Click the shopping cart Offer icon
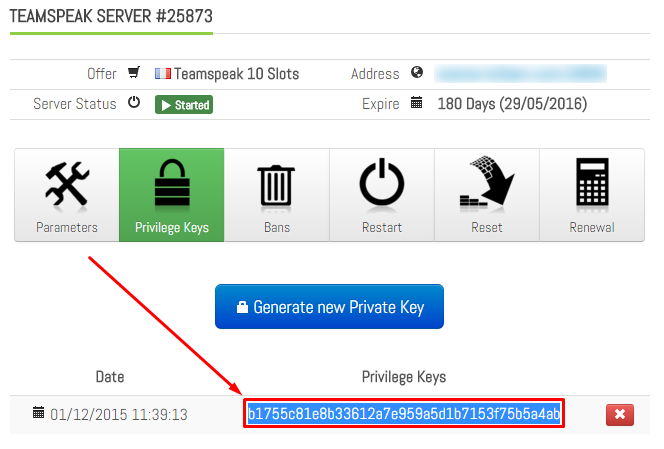The height and width of the screenshot is (449, 664). coord(134,72)
